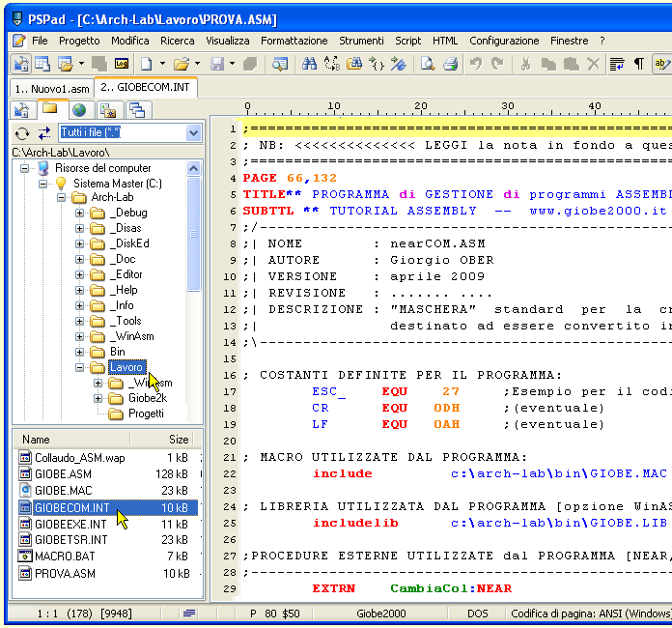Select GIOBE.MAC in the file list

point(64,490)
